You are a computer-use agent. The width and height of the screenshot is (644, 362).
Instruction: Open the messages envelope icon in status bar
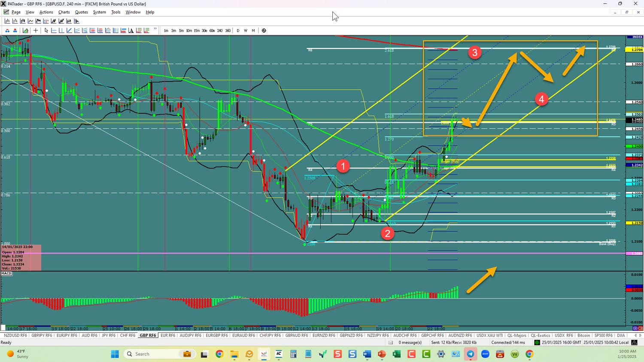pos(391,342)
